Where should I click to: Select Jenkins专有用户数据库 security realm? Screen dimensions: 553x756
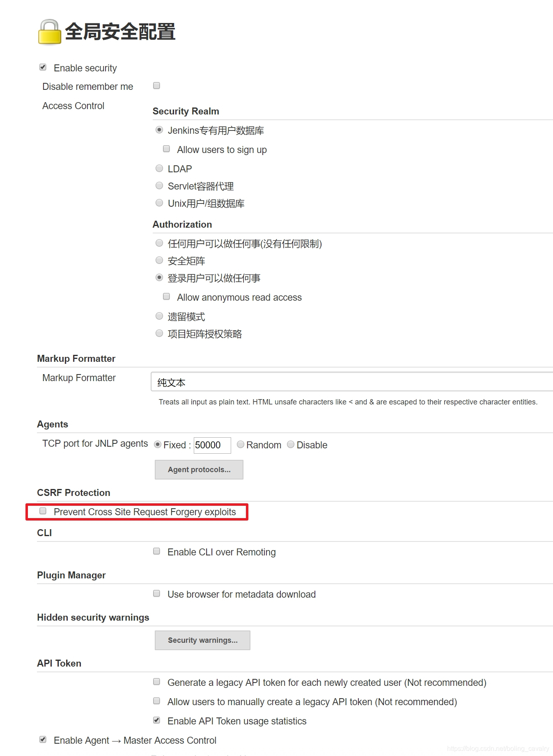click(x=159, y=130)
